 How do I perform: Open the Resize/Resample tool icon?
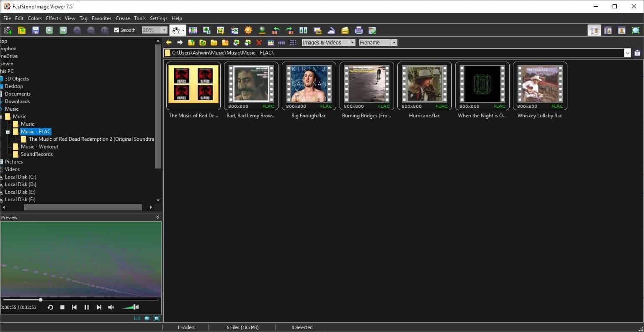tap(207, 30)
